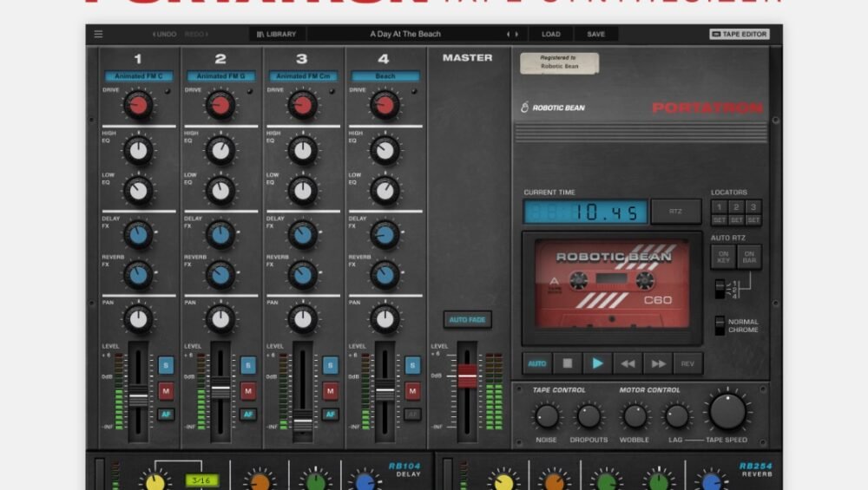Open channel 1 tape selector Animated FM C

click(138, 75)
